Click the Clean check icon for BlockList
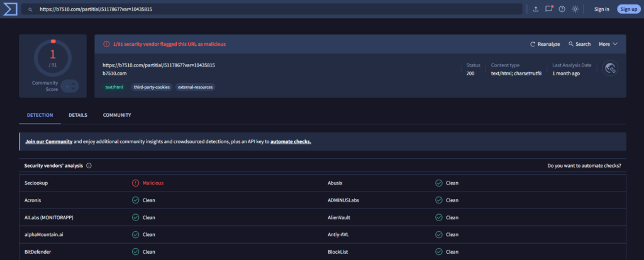This screenshot has width=644, height=260. 438,252
